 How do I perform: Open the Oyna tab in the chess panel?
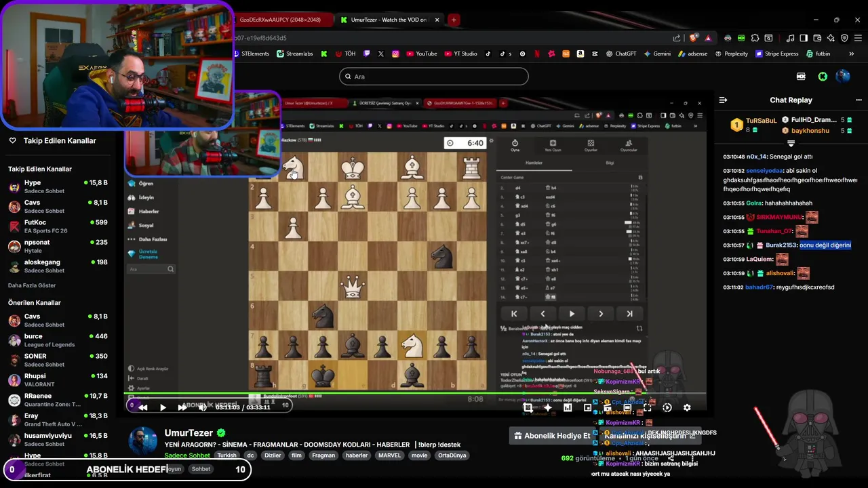[x=515, y=146]
